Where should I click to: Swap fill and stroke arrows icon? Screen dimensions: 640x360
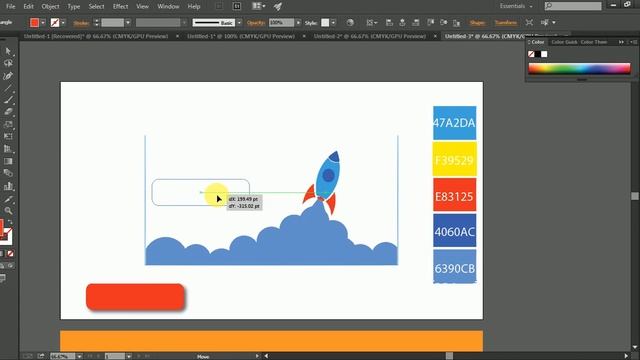click(x=10, y=222)
